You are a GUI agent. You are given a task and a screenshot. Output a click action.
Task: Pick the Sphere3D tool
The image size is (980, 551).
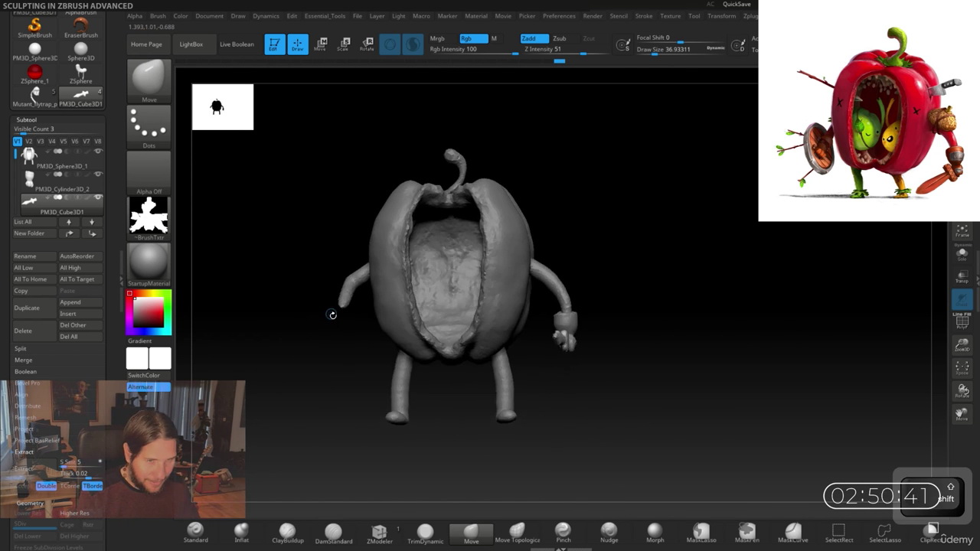pyautogui.click(x=80, y=52)
